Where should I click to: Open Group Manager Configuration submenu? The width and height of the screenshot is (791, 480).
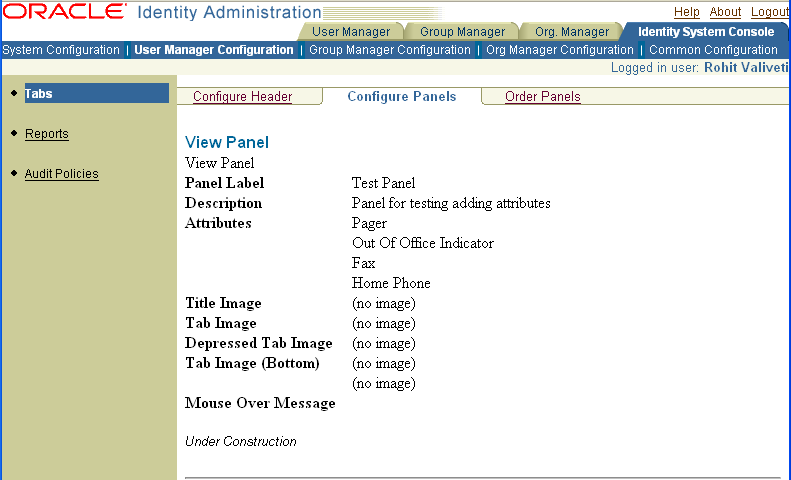point(389,50)
